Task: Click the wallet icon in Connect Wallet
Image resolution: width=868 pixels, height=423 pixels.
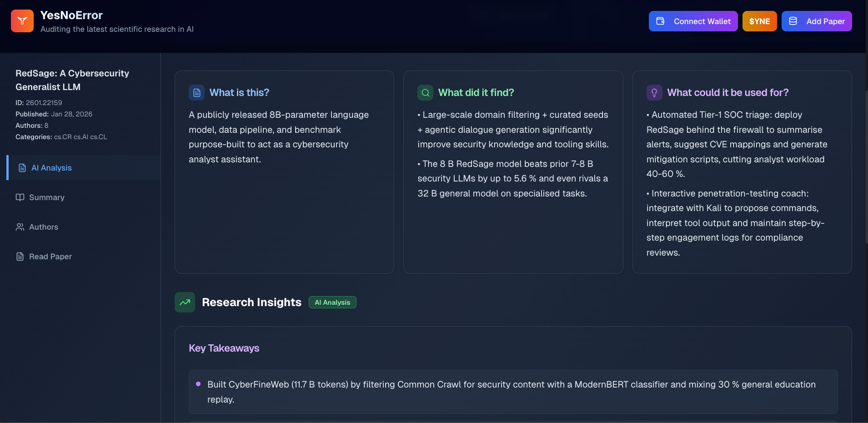Action: pos(661,21)
